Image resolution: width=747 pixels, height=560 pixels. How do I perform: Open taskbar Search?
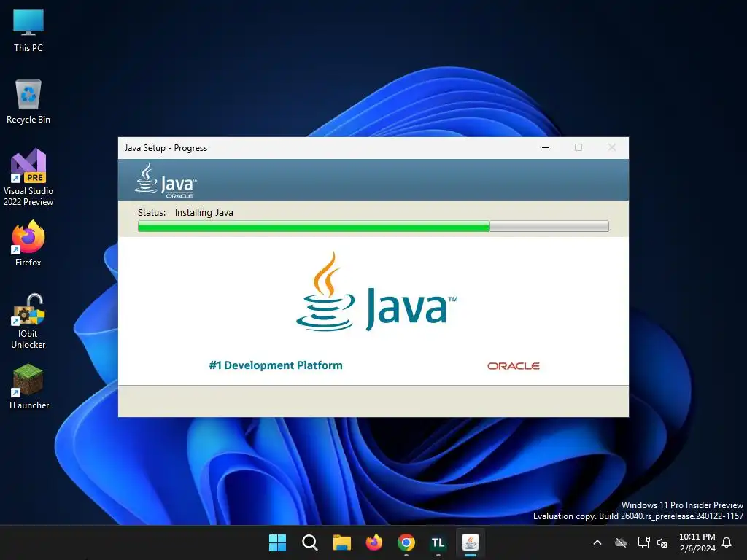pos(309,542)
